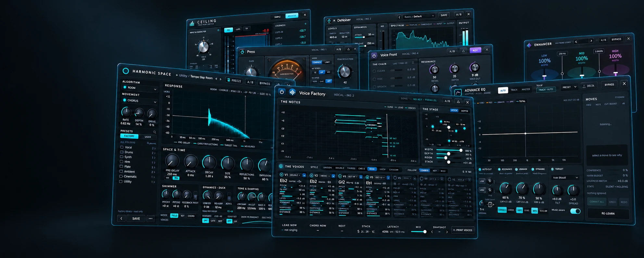Select the Auto tab in Advance EQ
644x258 pixels.
503,90
